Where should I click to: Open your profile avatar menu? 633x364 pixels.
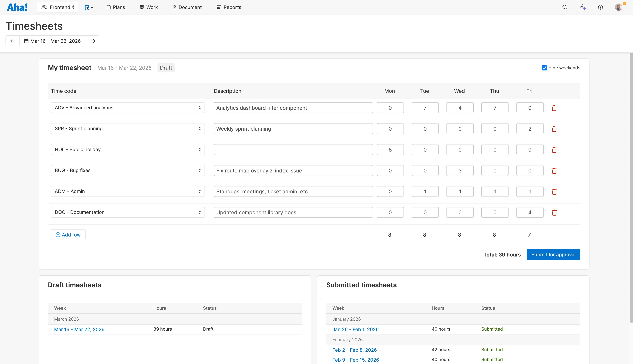point(618,7)
